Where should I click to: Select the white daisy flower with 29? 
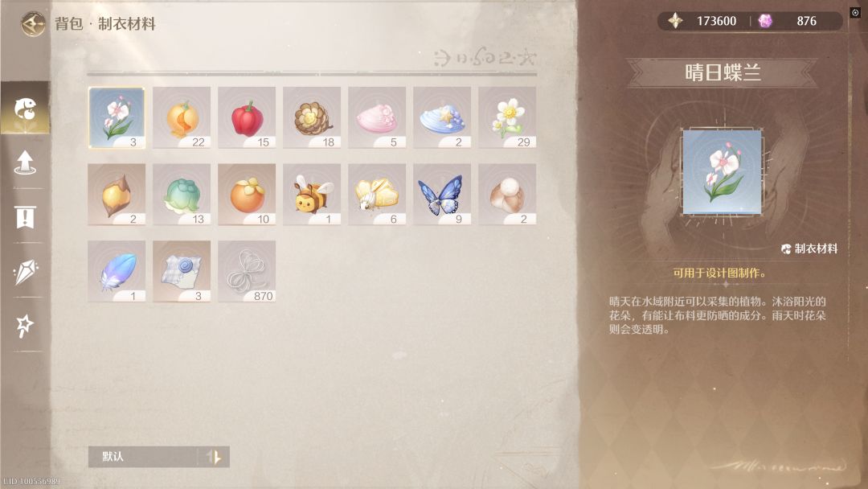(507, 117)
